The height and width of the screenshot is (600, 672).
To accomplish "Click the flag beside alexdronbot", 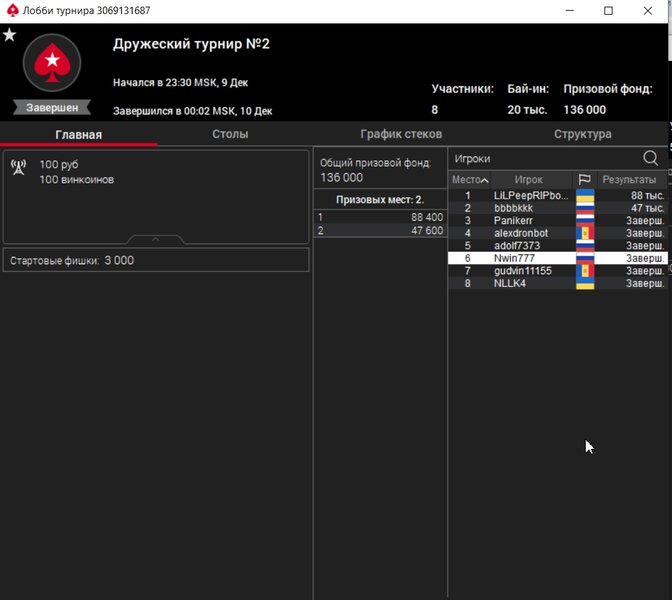I will coord(585,233).
